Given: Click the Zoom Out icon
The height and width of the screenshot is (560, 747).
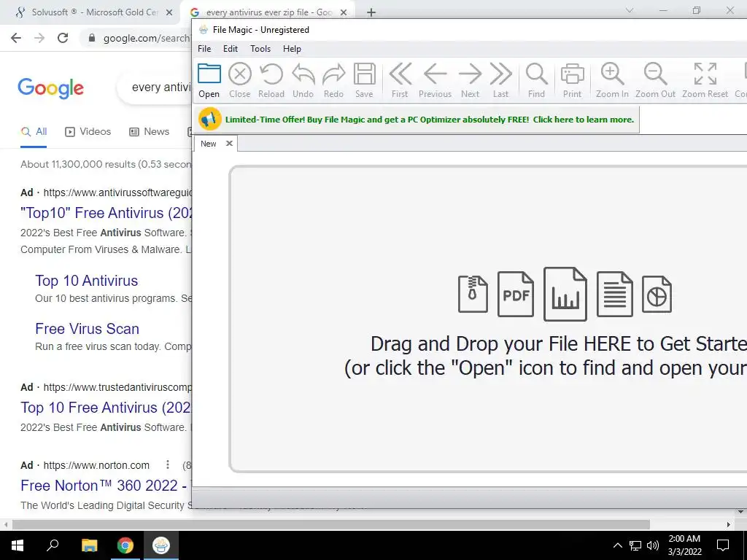Looking at the screenshot, I should (656, 74).
